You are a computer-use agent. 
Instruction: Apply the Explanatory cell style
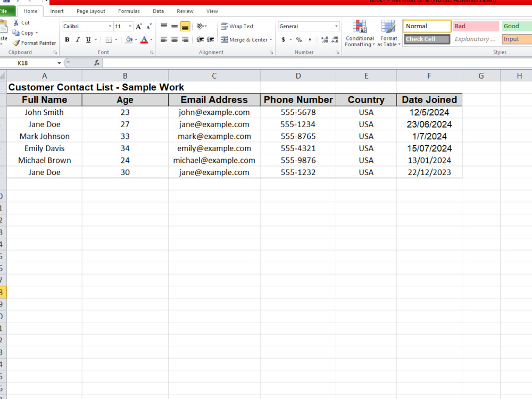(476, 39)
